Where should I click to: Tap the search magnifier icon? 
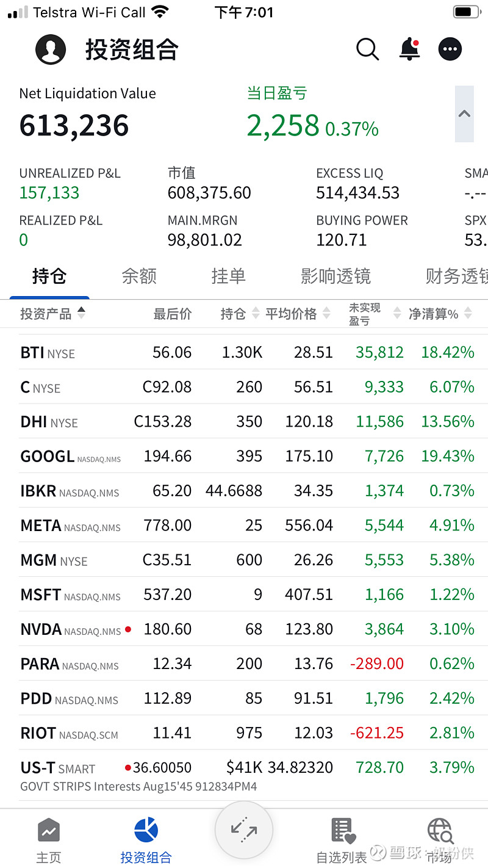pos(367,49)
